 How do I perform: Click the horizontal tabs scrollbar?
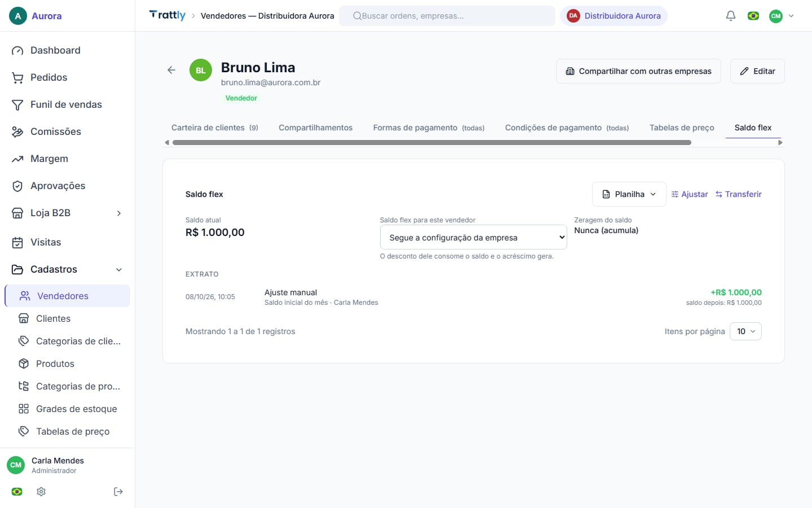coord(432,143)
